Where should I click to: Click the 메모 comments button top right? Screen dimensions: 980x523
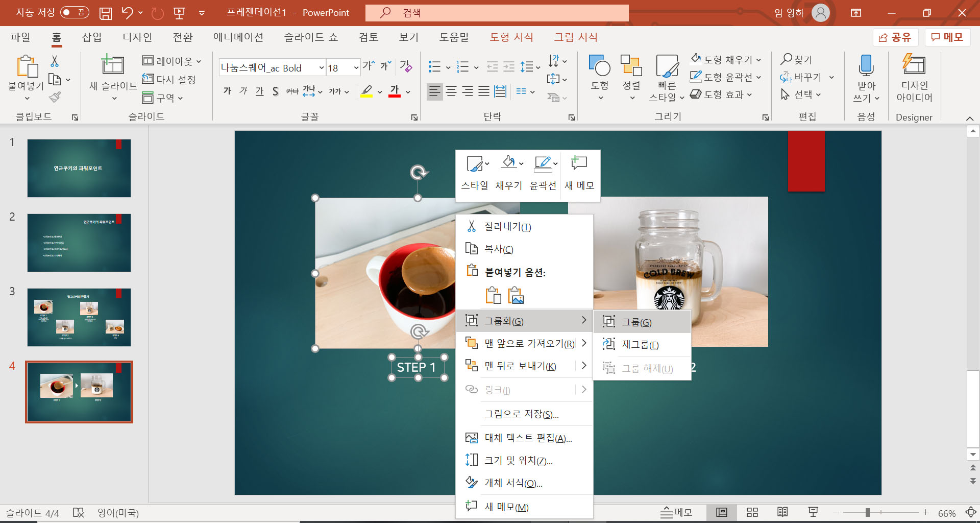click(x=947, y=37)
